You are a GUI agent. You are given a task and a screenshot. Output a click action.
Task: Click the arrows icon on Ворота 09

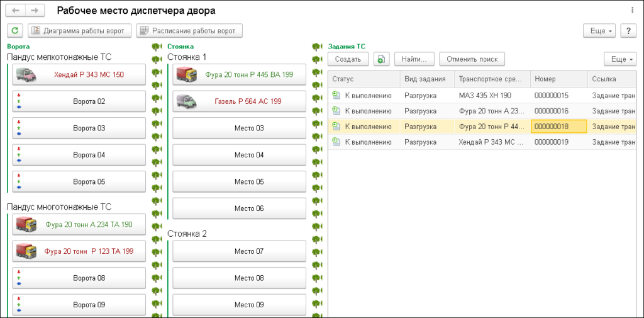click(x=18, y=305)
